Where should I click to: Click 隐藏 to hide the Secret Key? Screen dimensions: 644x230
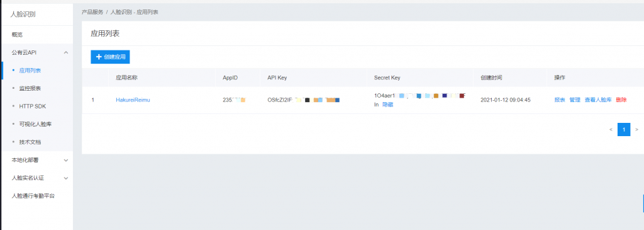click(x=387, y=105)
